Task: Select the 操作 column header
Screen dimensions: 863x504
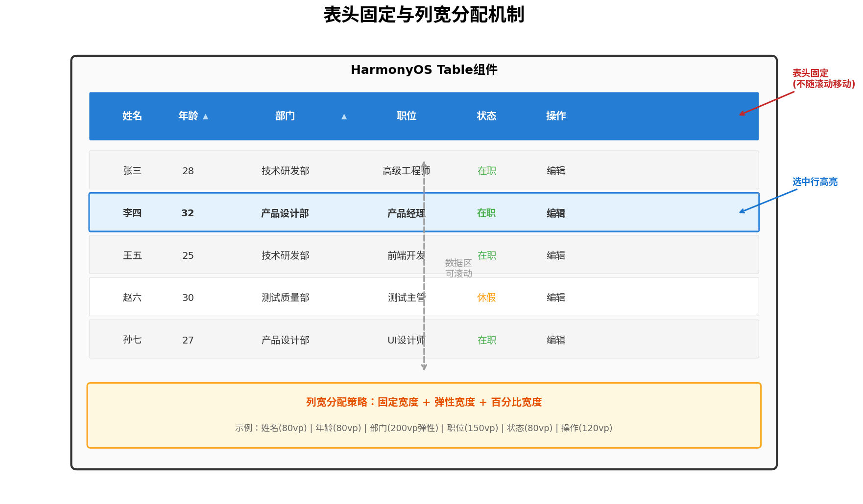Action: click(x=556, y=116)
